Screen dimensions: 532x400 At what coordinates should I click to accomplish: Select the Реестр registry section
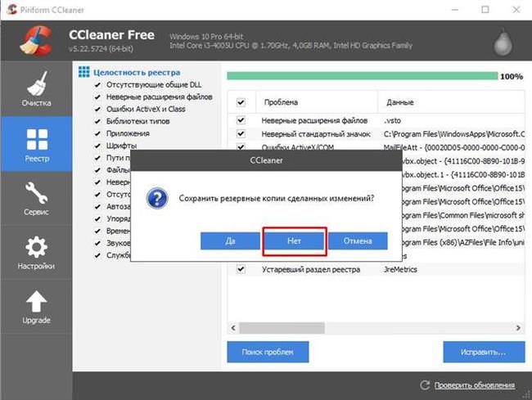[x=36, y=145]
